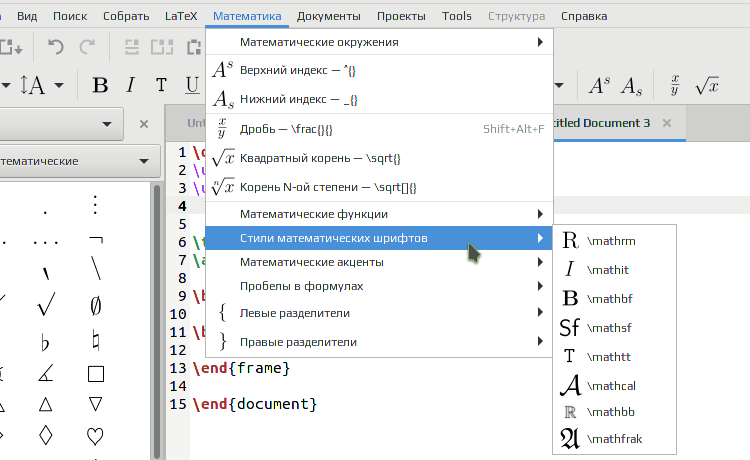Close the Untitled Document 3 tab

tap(667, 123)
